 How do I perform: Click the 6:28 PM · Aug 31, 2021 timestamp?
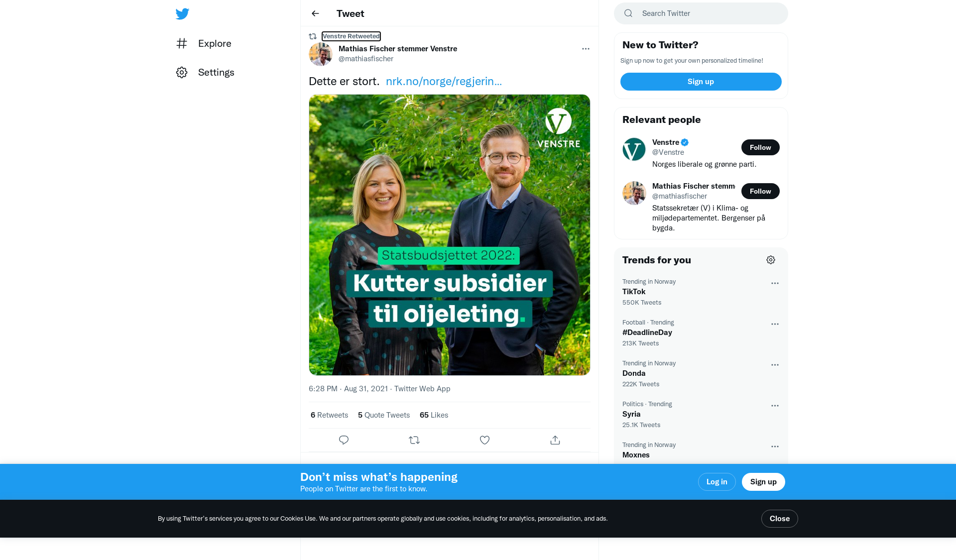click(348, 389)
